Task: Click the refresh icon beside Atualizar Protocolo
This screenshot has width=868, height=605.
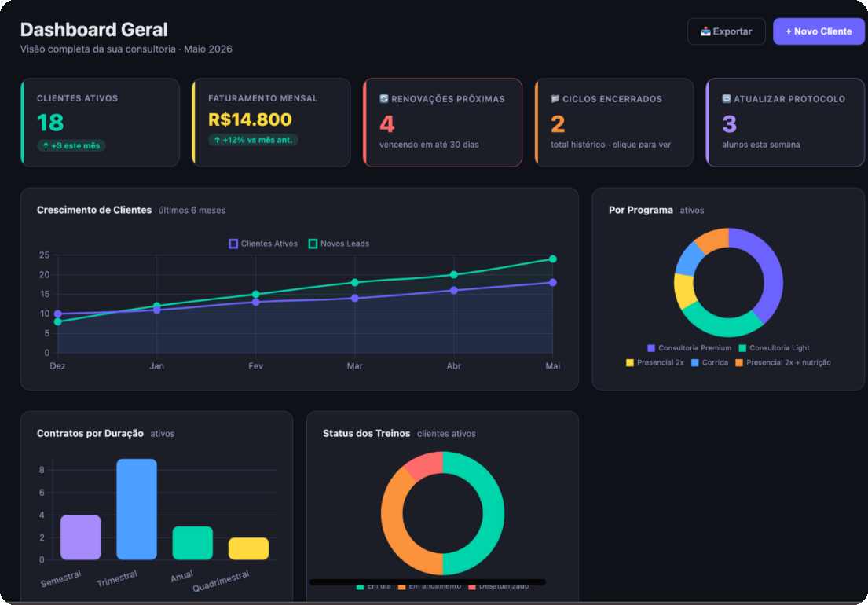Action: 727,98
